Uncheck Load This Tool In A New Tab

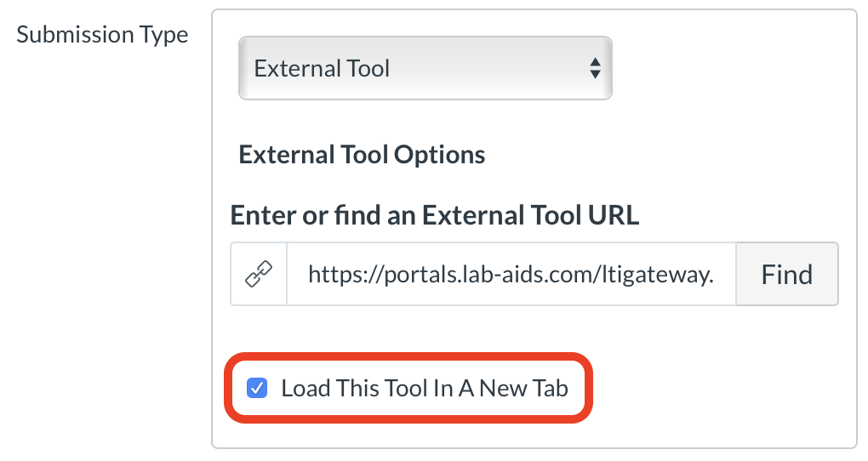tap(256, 389)
